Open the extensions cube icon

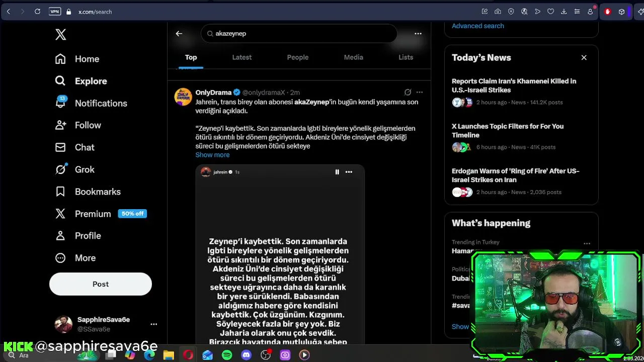[621, 12]
